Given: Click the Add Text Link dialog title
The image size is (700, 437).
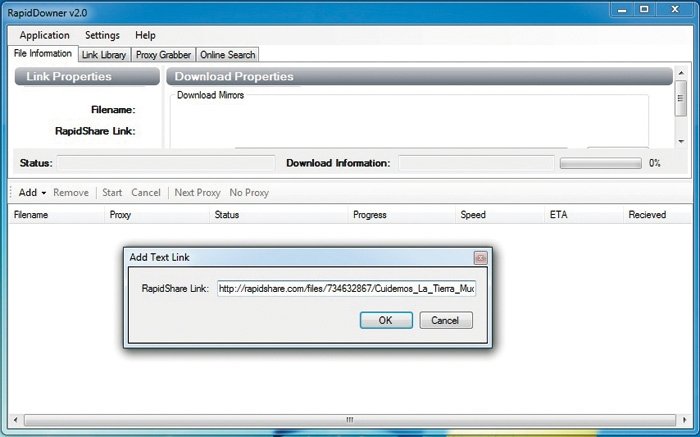Looking at the screenshot, I should 159,258.
